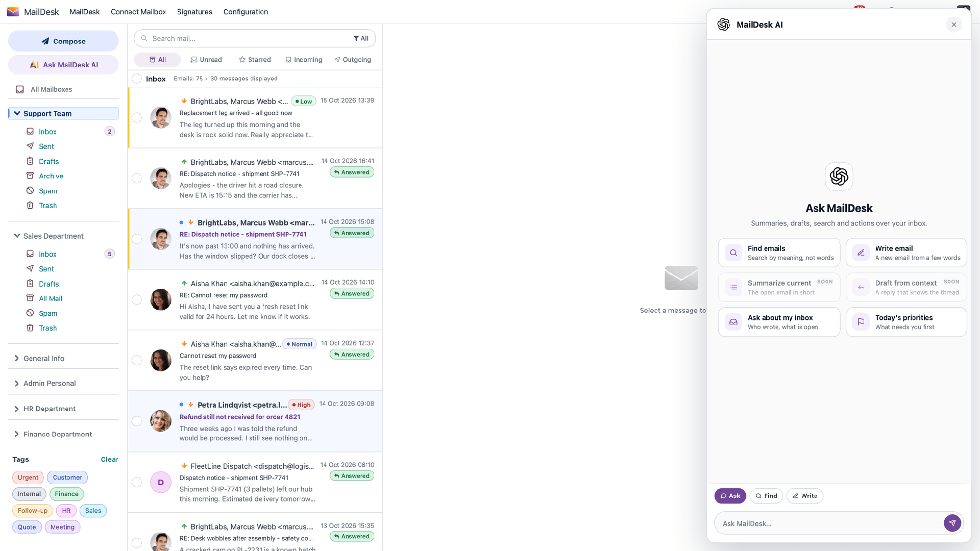Image resolution: width=980 pixels, height=551 pixels.
Task: Click the MailDesk envelope logo icon
Action: click(x=13, y=12)
